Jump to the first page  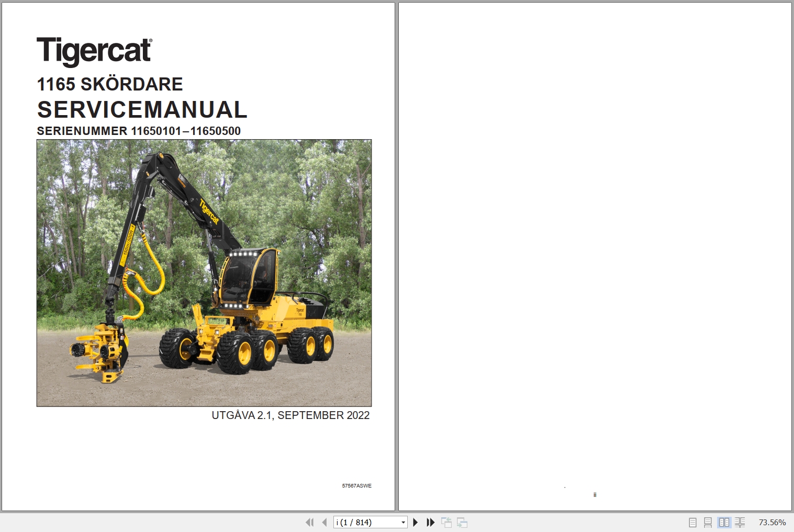click(309, 522)
